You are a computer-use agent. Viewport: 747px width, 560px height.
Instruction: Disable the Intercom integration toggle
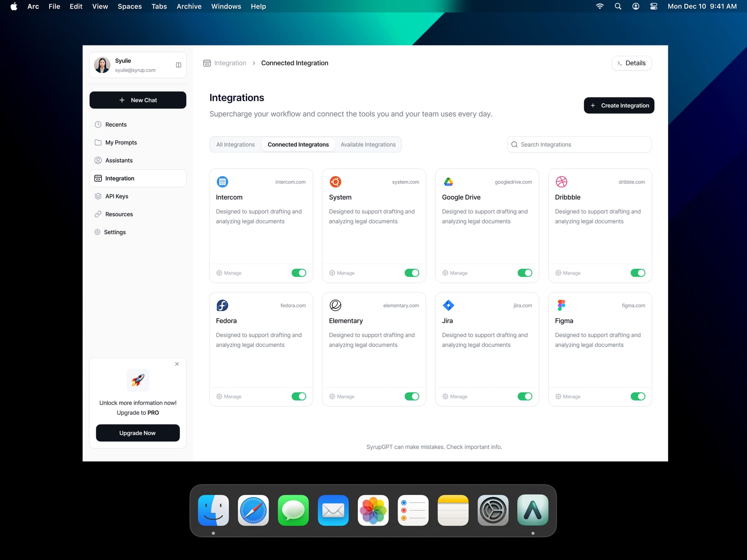click(299, 273)
